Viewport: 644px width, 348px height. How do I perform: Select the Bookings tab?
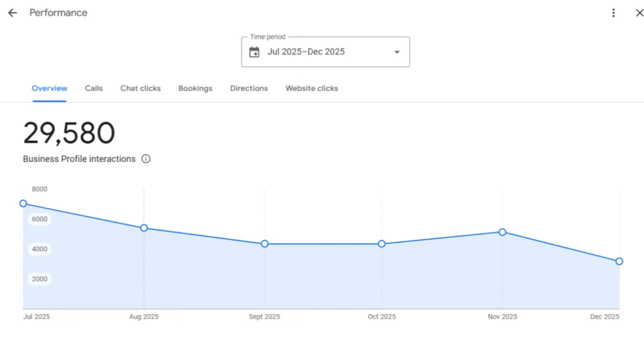(195, 89)
